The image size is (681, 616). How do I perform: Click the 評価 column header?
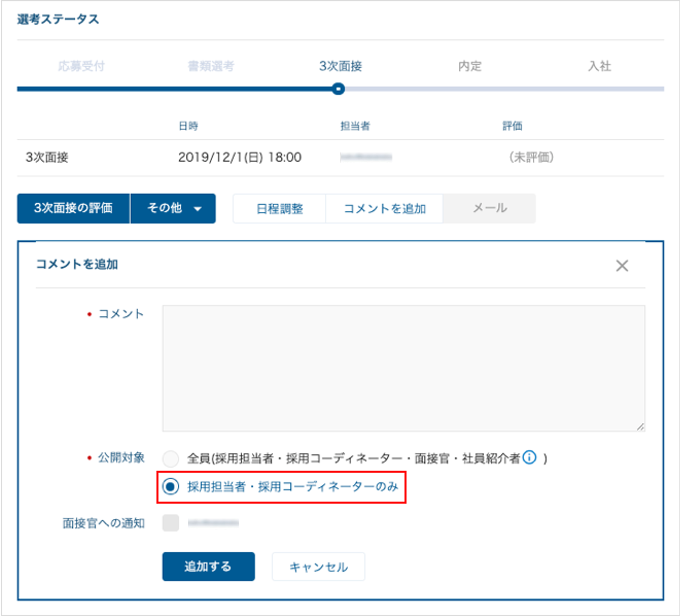click(x=512, y=126)
